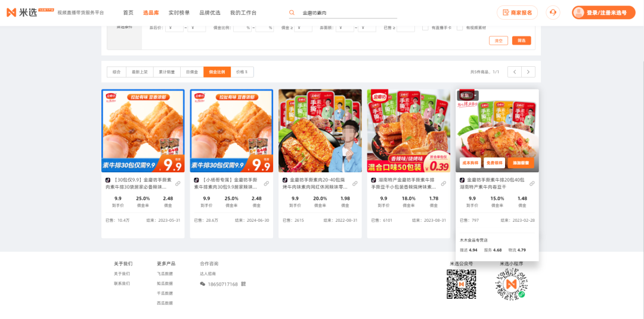Click phone number 18650717168
The width and height of the screenshot is (644, 319).
[x=222, y=284]
